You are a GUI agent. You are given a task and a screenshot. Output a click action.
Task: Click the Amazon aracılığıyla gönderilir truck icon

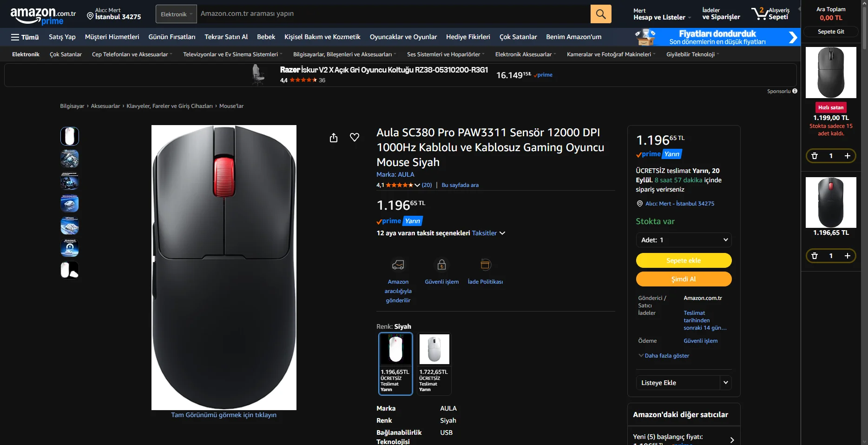[398, 265]
